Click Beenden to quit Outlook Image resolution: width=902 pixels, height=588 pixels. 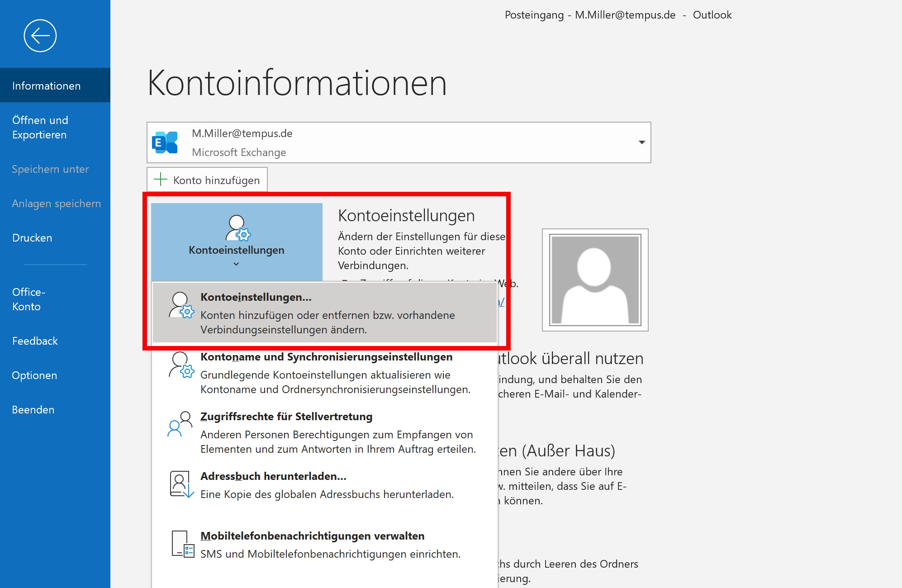(55, 409)
